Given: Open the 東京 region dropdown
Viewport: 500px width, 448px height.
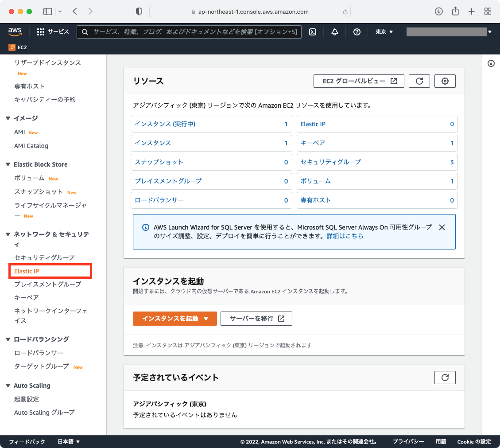Looking at the screenshot, I should 384,31.
